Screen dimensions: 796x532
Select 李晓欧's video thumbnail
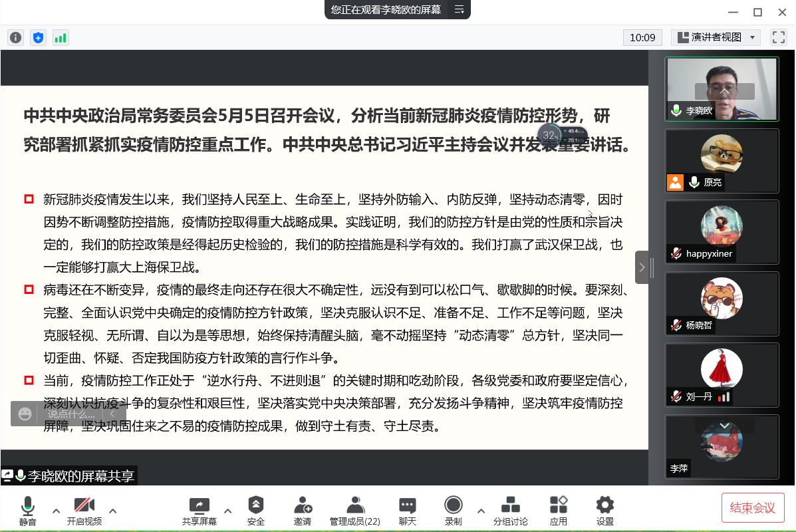pyautogui.click(x=722, y=89)
